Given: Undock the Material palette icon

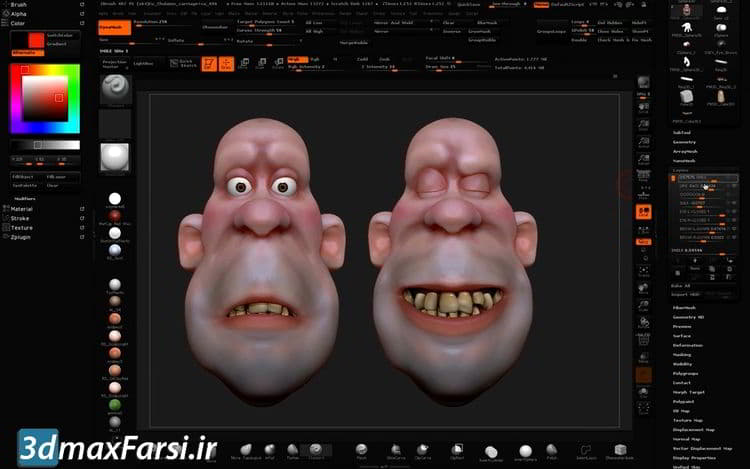Looking at the screenshot, I should pyautogui.click(x=82, y=209).
